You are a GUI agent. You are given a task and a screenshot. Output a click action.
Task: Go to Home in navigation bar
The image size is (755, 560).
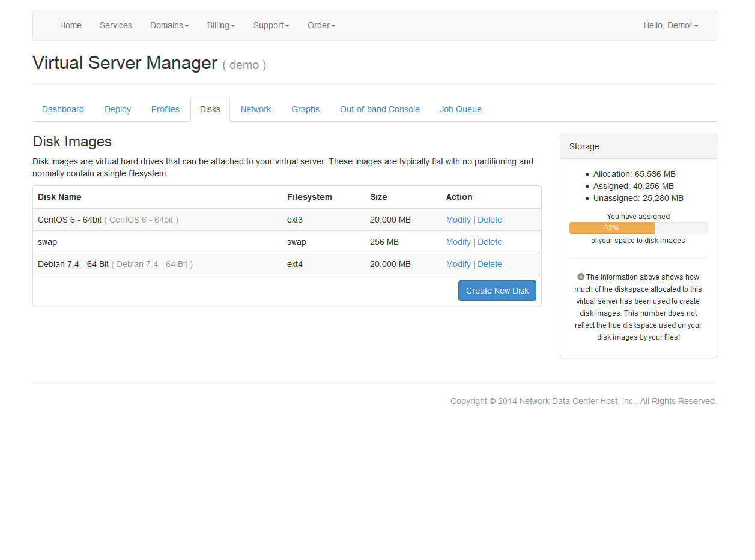pyautogui.click(x=71, y=25)
